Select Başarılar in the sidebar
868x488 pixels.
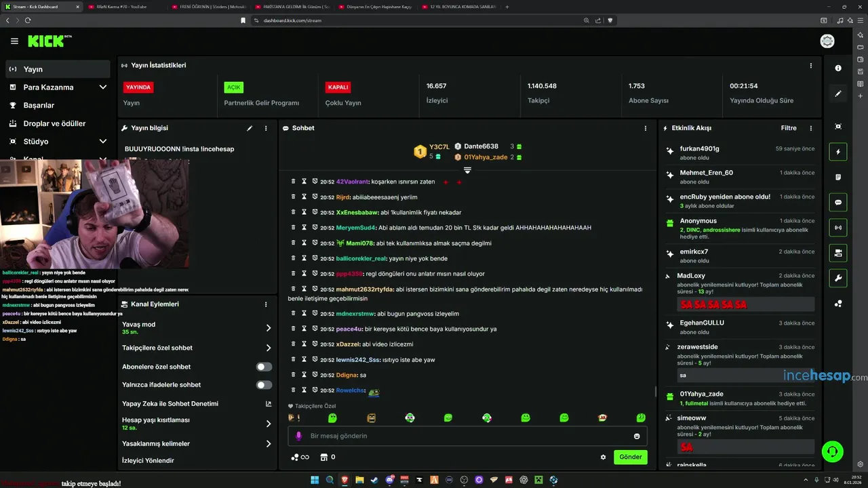coord(58,105)
